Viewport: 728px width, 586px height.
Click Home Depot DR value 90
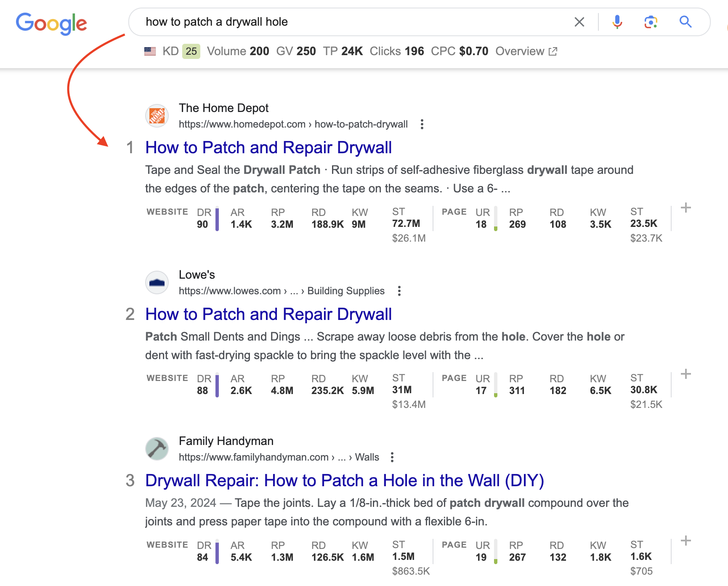pyautogui.click(x=202, y=224)
